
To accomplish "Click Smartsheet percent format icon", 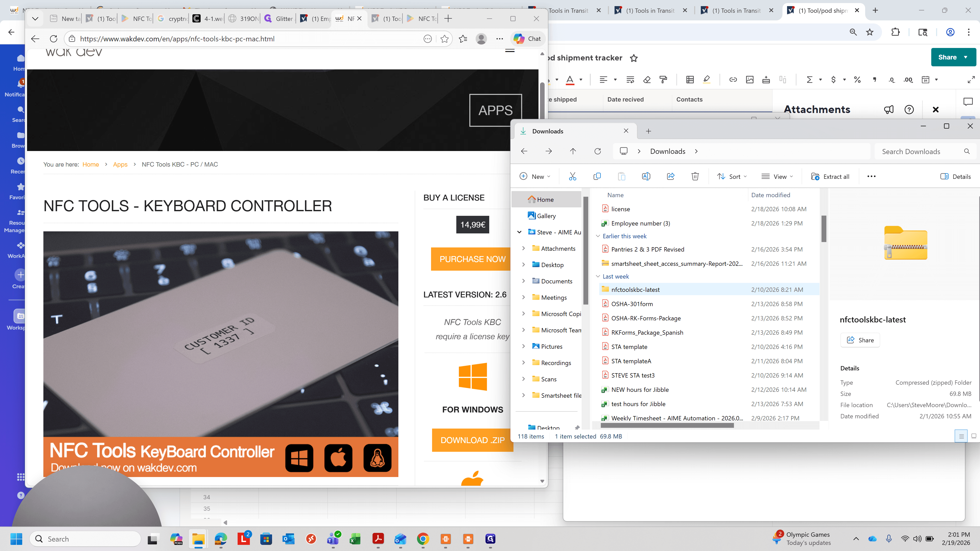I will click(857, 80).
